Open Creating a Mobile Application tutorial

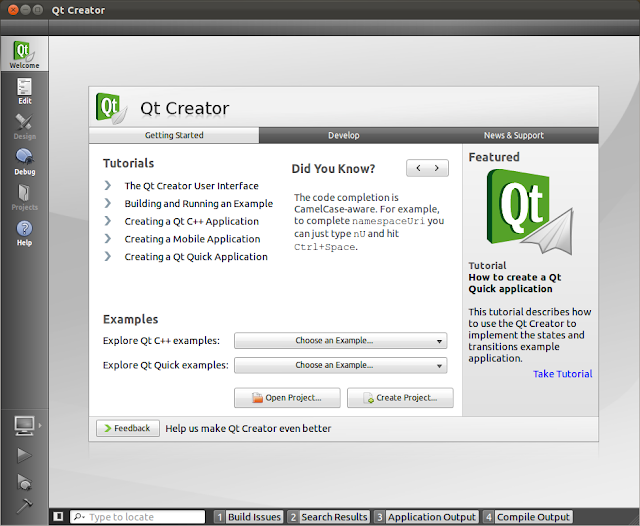pyautogui.click(x=192, y=239)
